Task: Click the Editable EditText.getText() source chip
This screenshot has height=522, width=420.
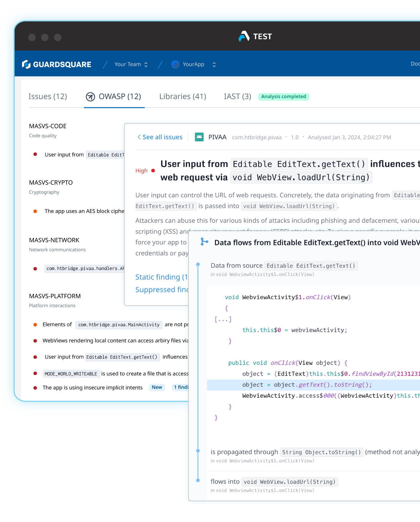Action: pyautogui.click(x=311, y=266)
